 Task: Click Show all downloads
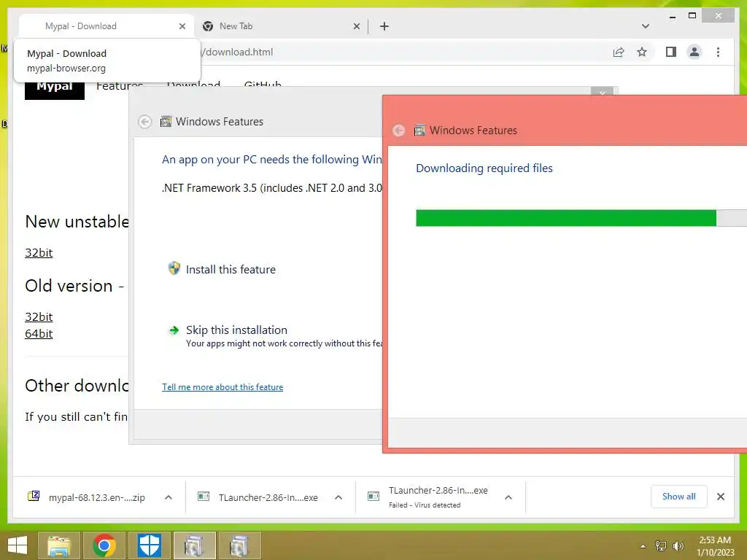click(679, 497)
